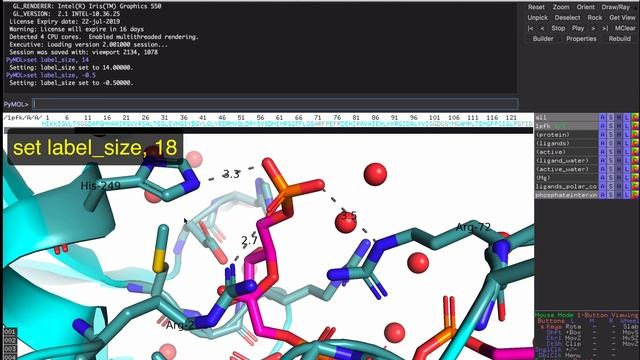Screen dimensions: 640x360
Task: Open the C color menu for (ligands)
Action: click(x=635, y=143)
